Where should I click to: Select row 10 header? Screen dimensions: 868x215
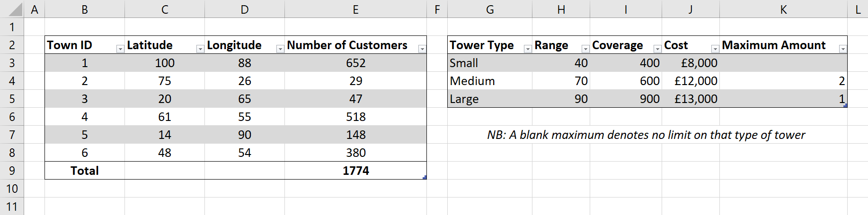tap(12, 189)
